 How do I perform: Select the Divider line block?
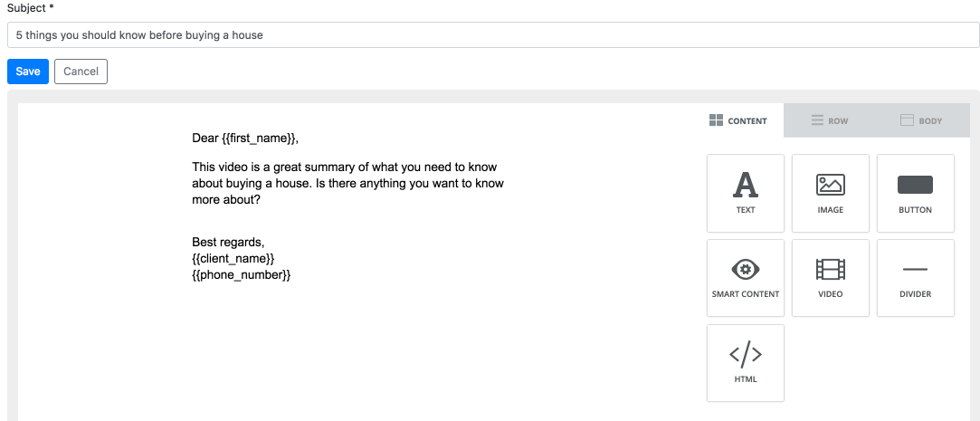coord(915,278)
